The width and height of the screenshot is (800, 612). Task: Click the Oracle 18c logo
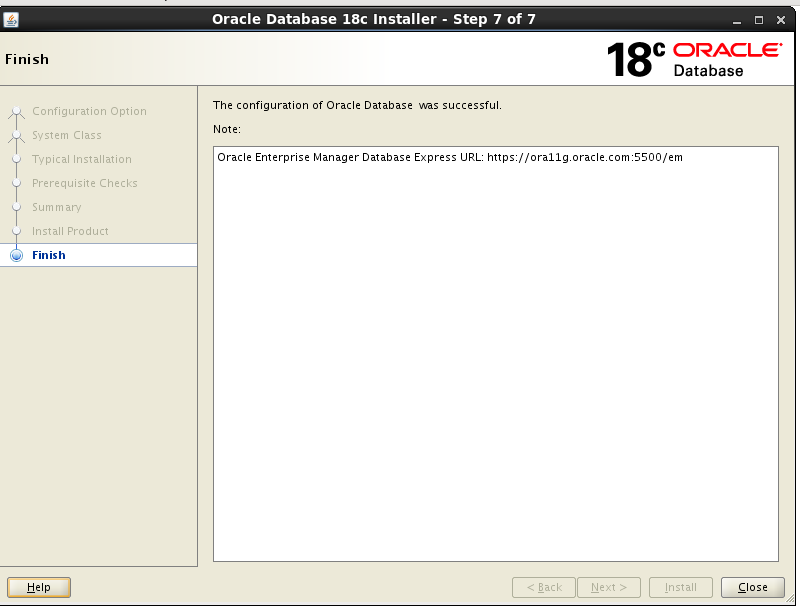coord(632,58)
